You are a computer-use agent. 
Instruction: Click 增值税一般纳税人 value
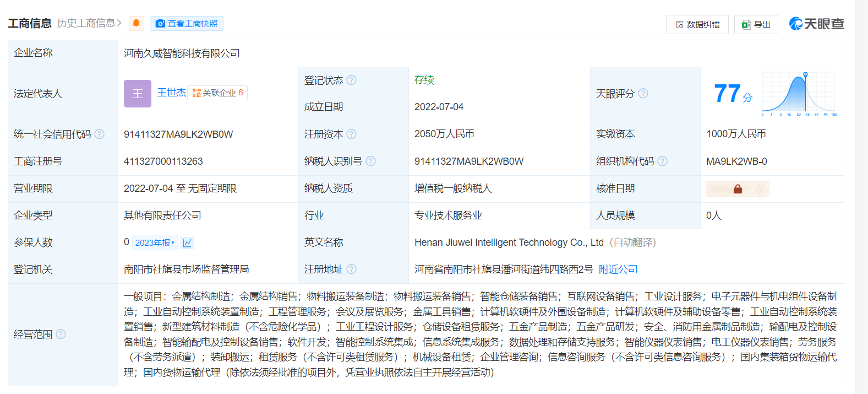453,188
